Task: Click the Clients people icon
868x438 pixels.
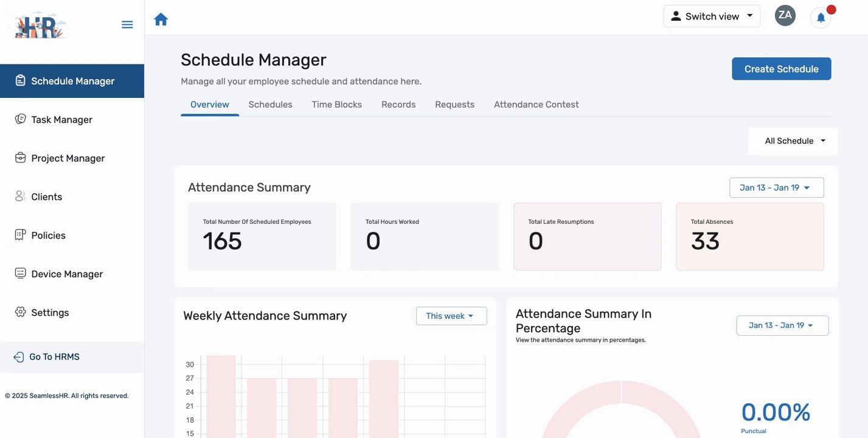Action: coord(21,196)
